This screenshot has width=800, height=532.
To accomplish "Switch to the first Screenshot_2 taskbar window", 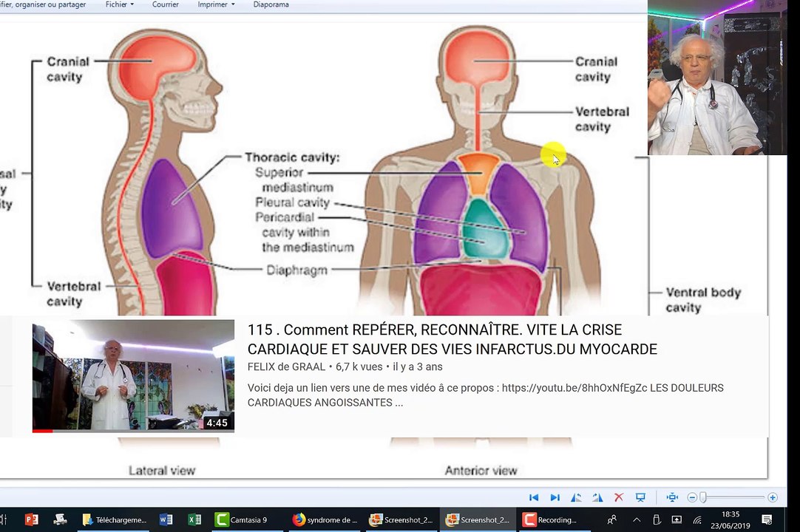I will click(x=401, y=519).
